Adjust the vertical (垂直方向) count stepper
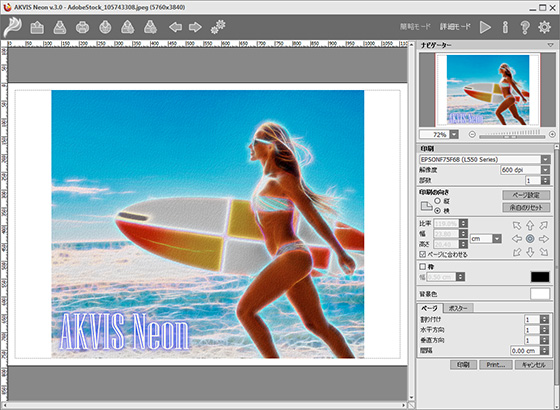 [544, 340]
